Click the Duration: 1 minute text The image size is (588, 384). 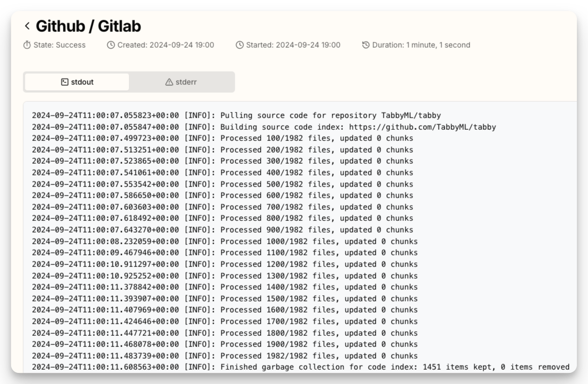[422, 45]
